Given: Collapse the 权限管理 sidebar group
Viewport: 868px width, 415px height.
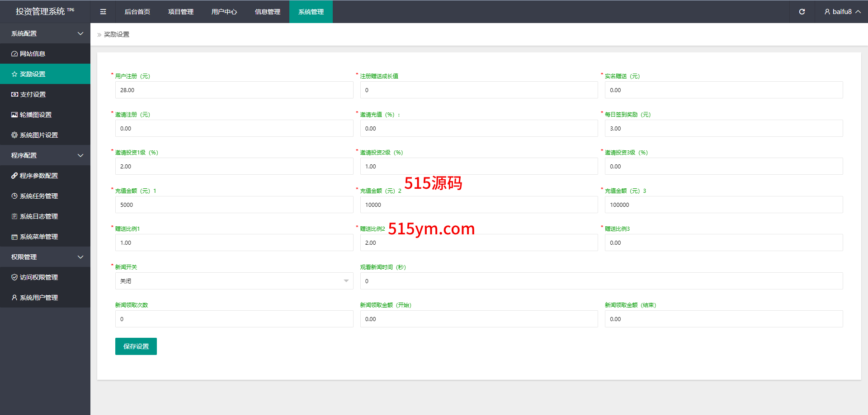Looking at the screenshot, I should point(45,257).
